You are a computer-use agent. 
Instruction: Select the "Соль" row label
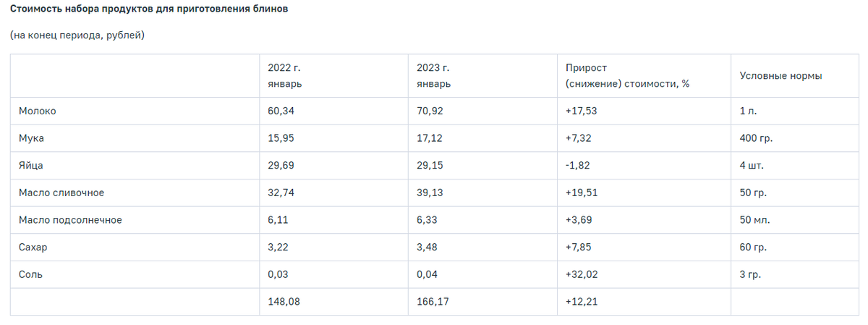point(32,274)
